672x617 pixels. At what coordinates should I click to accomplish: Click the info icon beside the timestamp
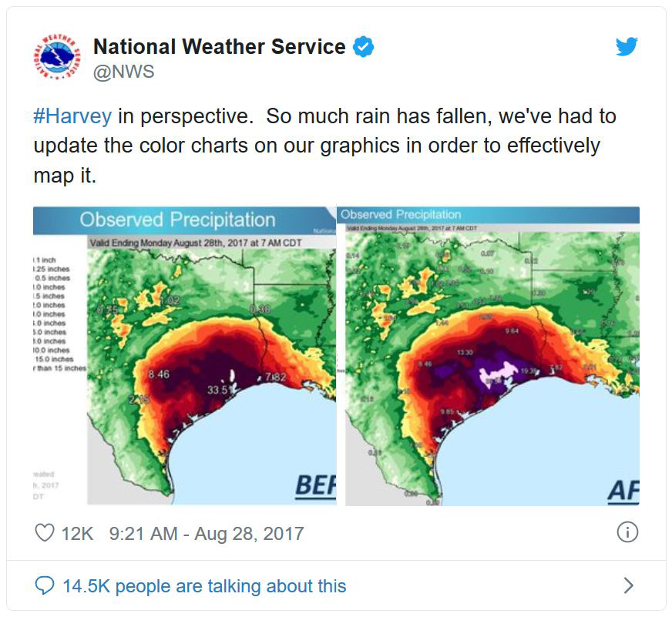click(628, 532)
